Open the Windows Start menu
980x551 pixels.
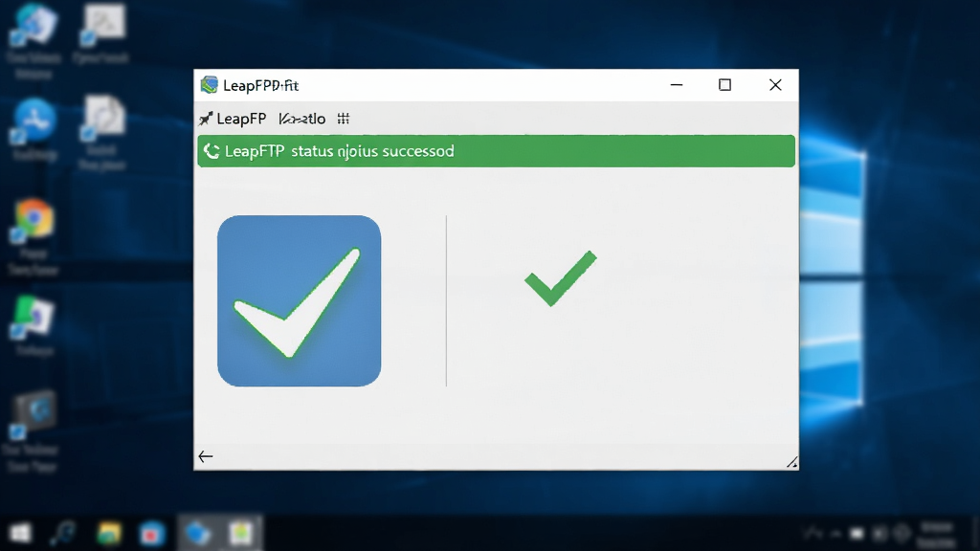[x=21, y=534]
